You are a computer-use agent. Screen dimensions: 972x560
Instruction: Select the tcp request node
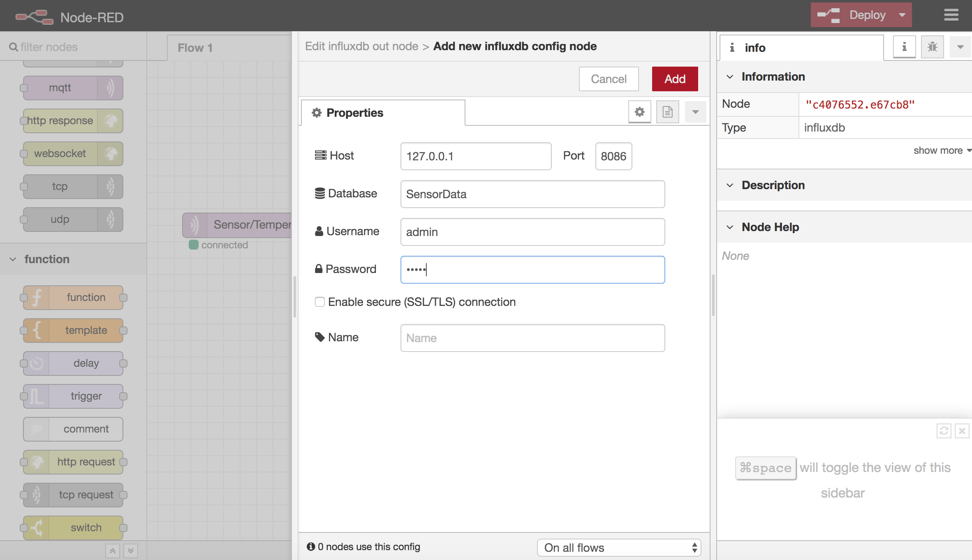coord(73,495)
